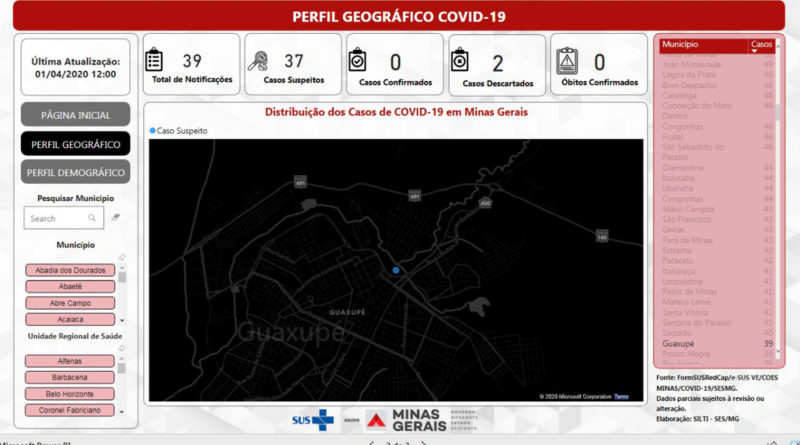Click the Casos Suspeitos magnifier icon
The width and height of the screenshot is (800, 445).
pyautogui.click(x=258, y=61)
